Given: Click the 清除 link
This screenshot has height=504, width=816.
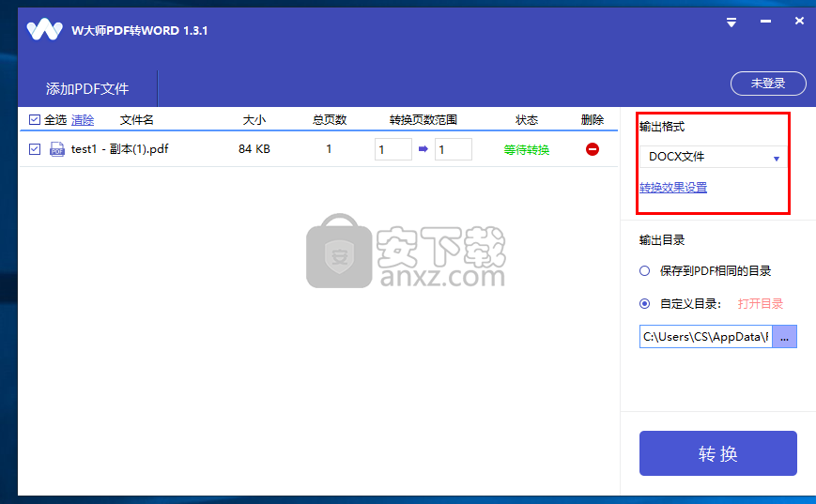Looking at the screenshot, I should tap(83, 120).
